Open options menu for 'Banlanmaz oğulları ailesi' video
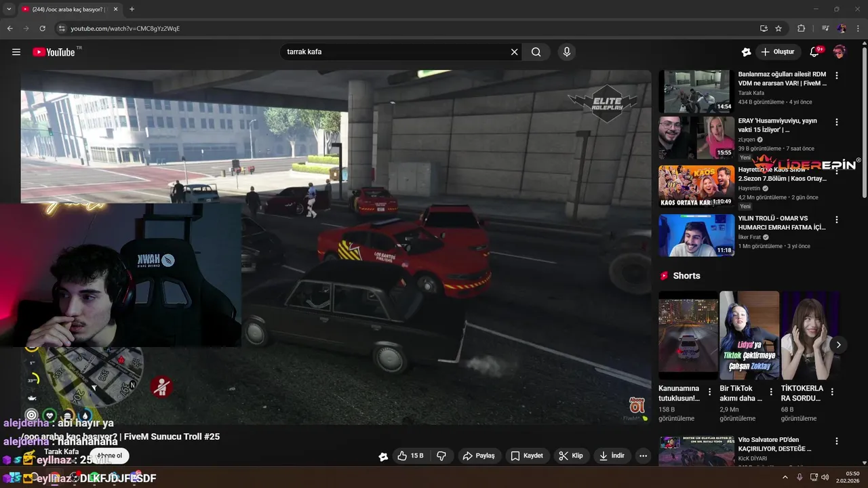Image resolution: width=868 pixels, height=488 pixels. 837,76
